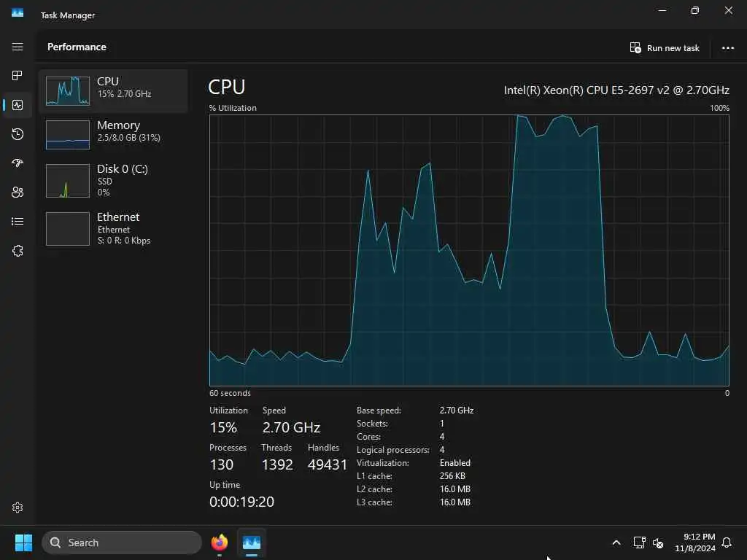Click the Run new task icon
Viewport: 747px width, 560px height.
pyautogui.click(x=635, y=47)
